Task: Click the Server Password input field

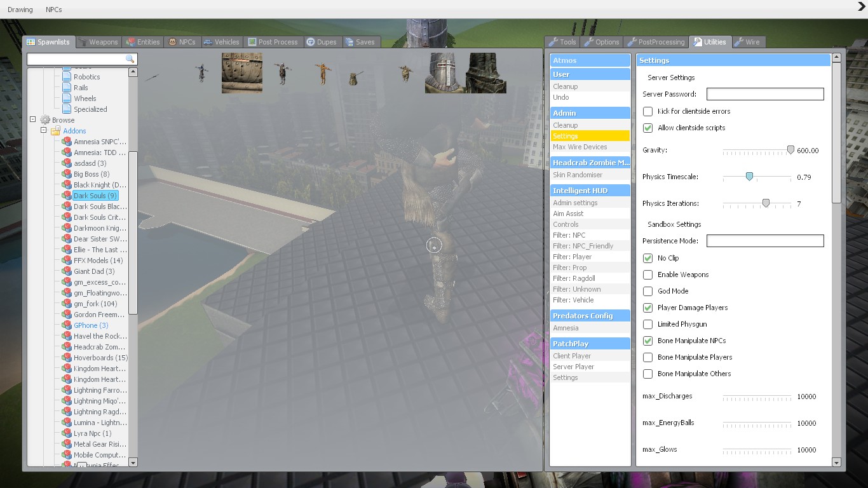Action: coord(765,94)
